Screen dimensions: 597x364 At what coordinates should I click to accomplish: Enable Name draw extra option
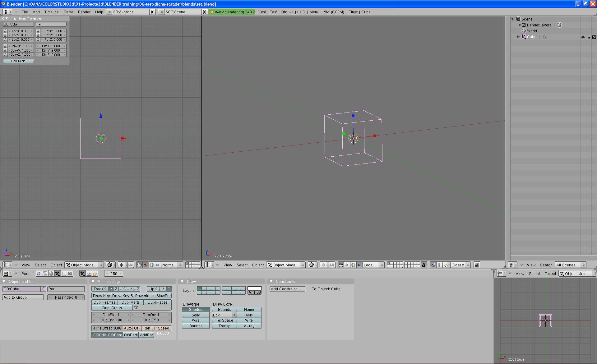(x=249, y=310)
